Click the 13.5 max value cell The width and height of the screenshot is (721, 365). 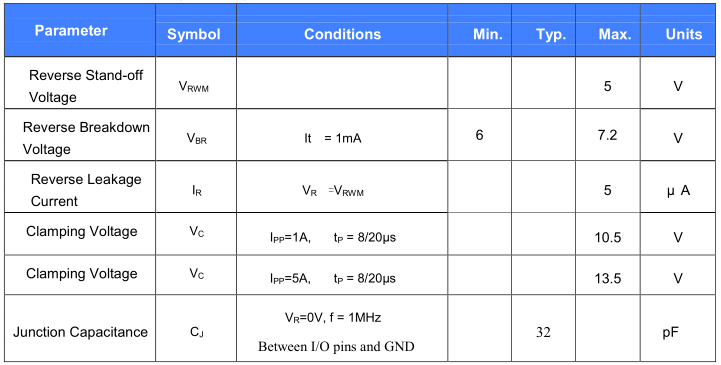(x=608, y=275)
